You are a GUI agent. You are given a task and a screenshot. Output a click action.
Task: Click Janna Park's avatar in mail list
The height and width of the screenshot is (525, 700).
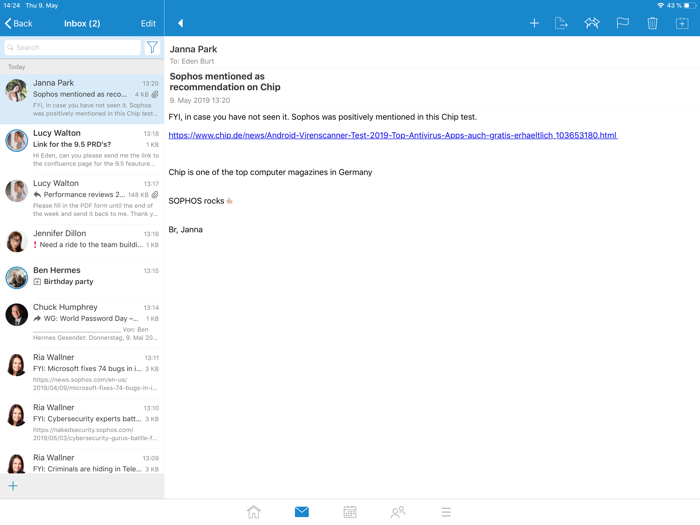(17, 91)
